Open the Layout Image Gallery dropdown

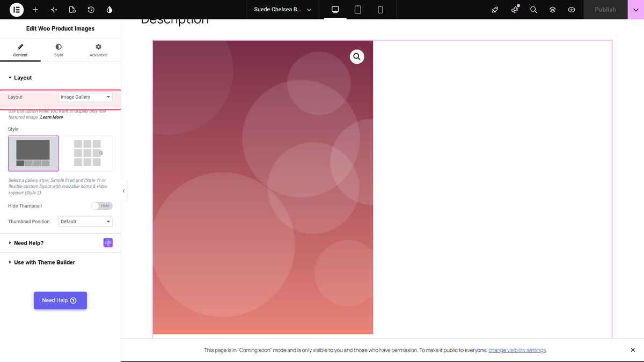click(85, 97)
